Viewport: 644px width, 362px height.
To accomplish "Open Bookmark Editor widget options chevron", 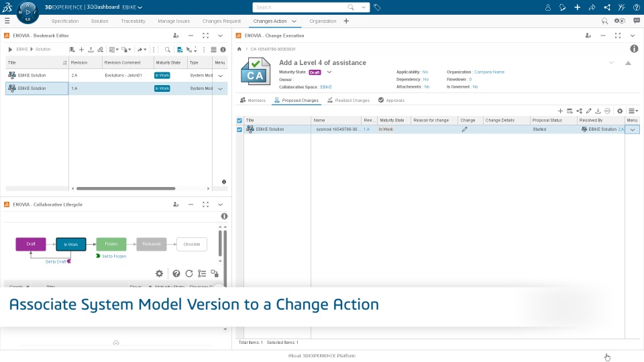I will (x=220, y=36).
